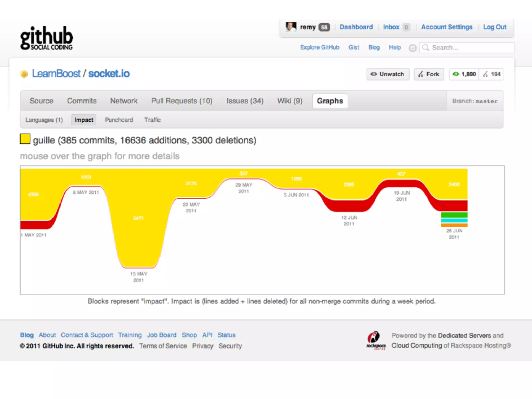Click the watchers count eye icon
The image size is (532, 399).
(456, 74)
